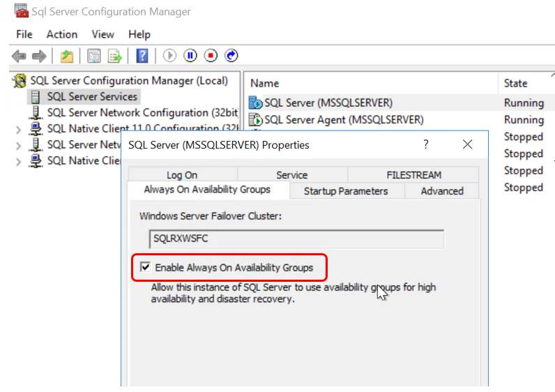The height and width of the screenshot is (392, 555).
Task: Click the SQL Native Client 11.0 Configuration icon
Action: click(36, 128)
